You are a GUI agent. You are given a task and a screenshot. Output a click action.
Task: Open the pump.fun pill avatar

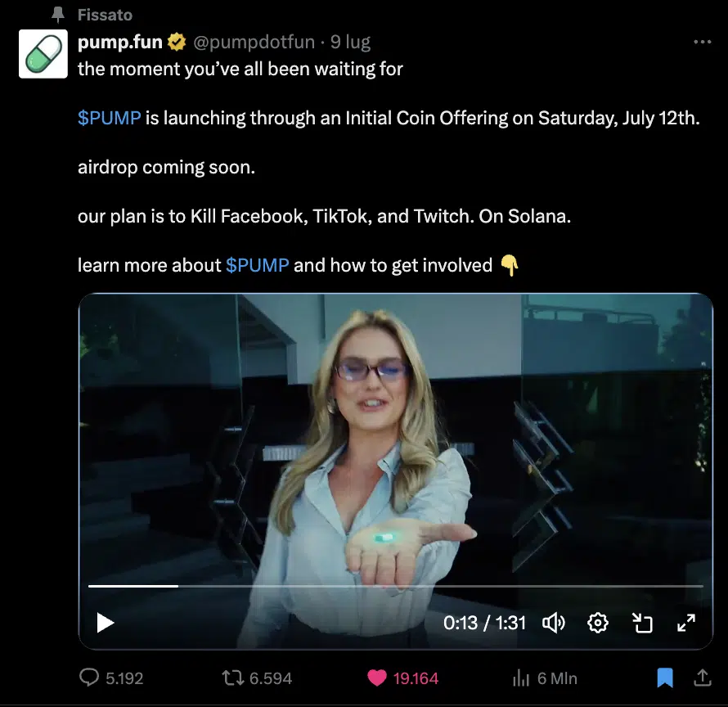[43, 54]
